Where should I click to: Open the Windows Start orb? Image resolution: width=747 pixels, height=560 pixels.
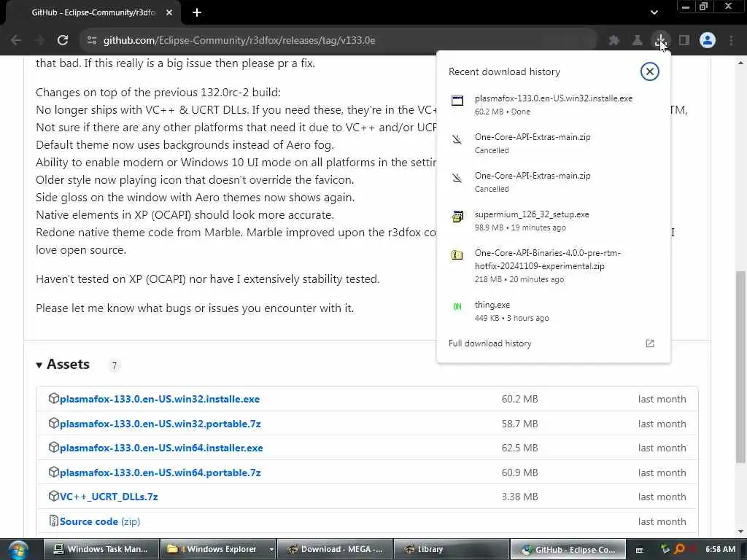click(18, 550)
